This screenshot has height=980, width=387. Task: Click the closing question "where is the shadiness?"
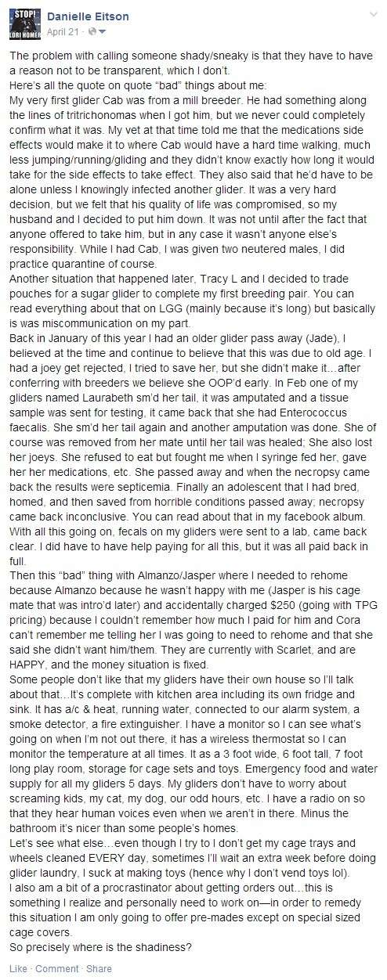point(136,945)
